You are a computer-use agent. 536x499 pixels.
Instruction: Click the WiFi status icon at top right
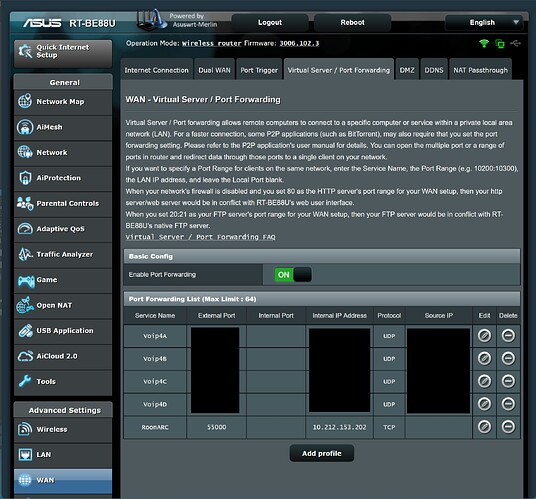coord(484,43)
